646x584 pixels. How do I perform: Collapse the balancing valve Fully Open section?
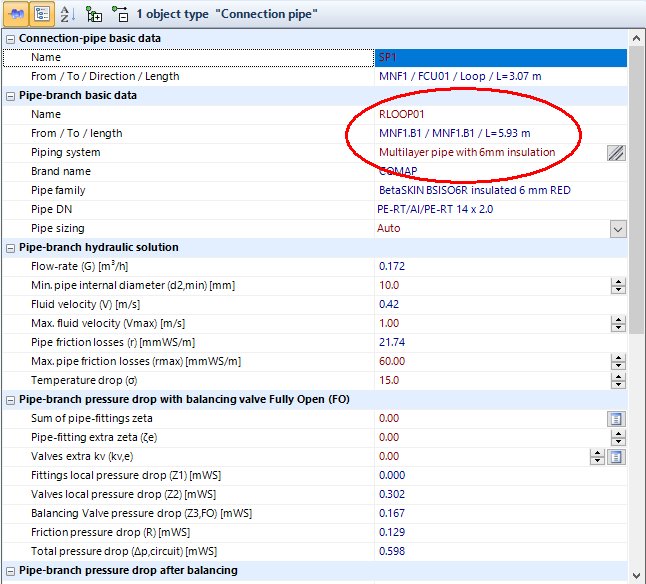[x=10, y=400]
